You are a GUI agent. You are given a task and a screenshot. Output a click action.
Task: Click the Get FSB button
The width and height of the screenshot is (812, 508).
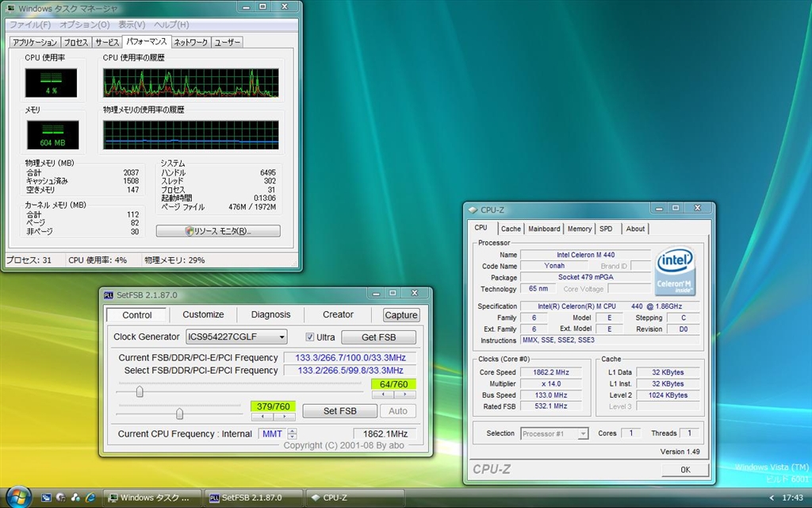click(378, 337)
